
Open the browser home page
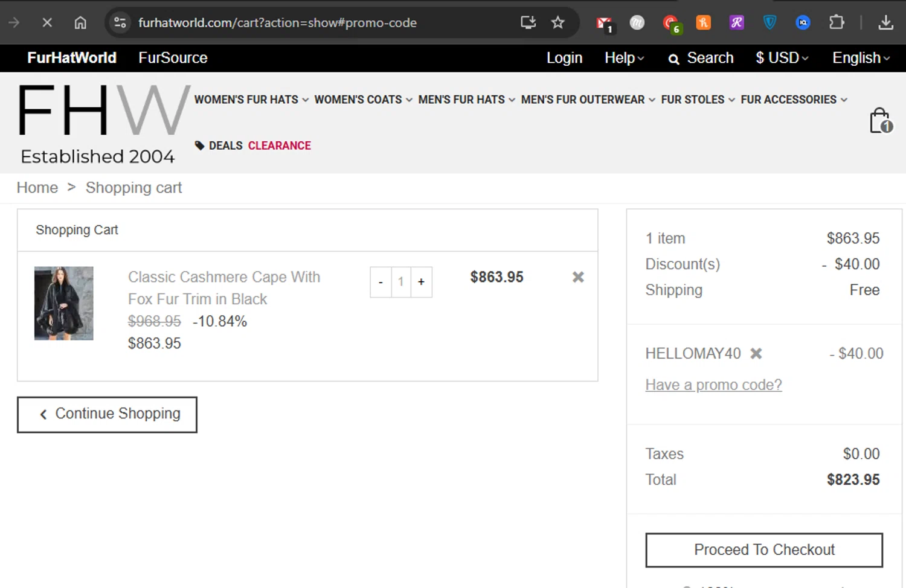tap(80, 23)
